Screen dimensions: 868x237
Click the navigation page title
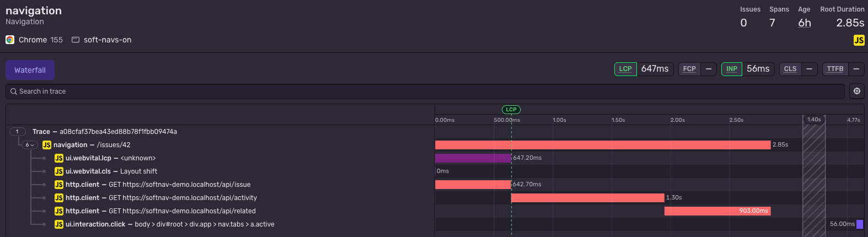(x=34, y=10)
